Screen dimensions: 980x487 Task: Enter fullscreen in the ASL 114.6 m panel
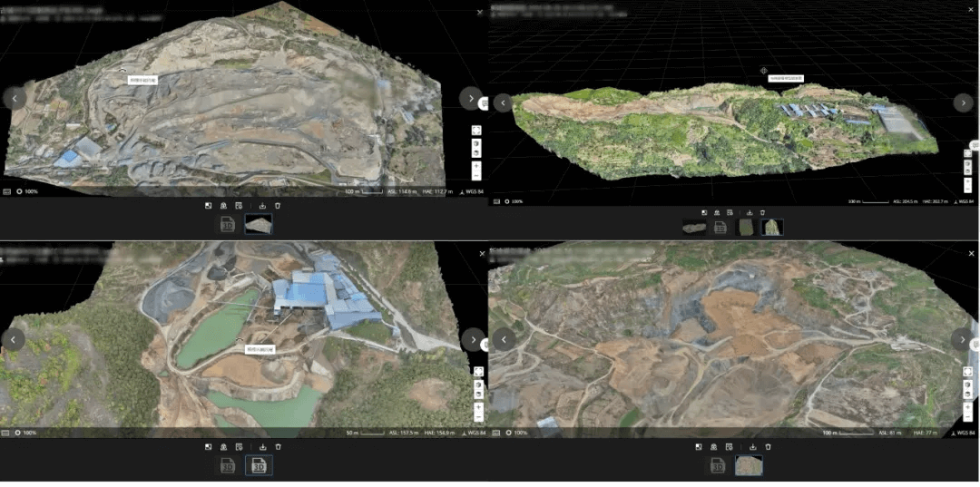coord(477,131)
